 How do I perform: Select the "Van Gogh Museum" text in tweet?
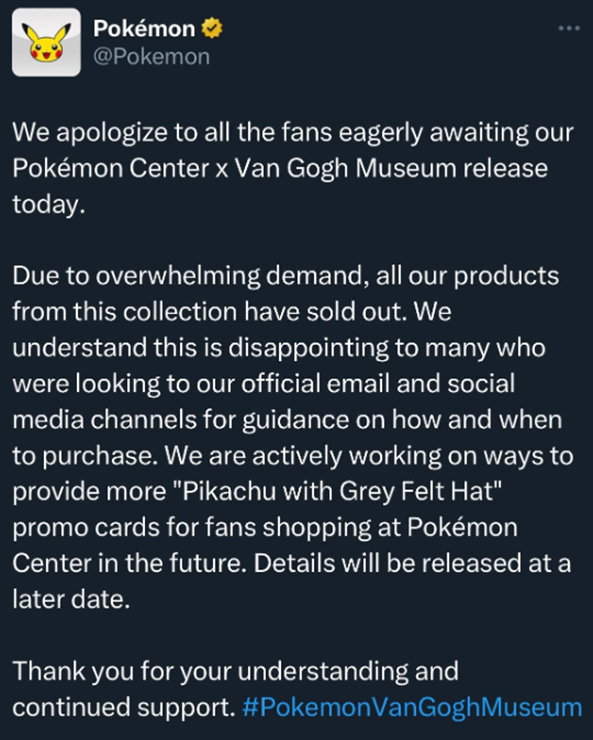pos(345,168)
